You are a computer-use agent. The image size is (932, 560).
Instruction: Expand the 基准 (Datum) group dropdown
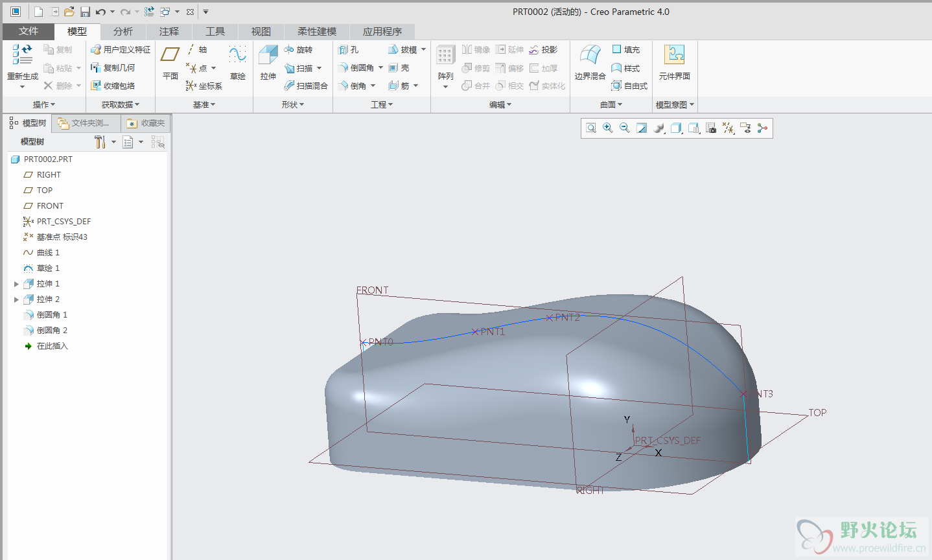click(x=204, y=104)
